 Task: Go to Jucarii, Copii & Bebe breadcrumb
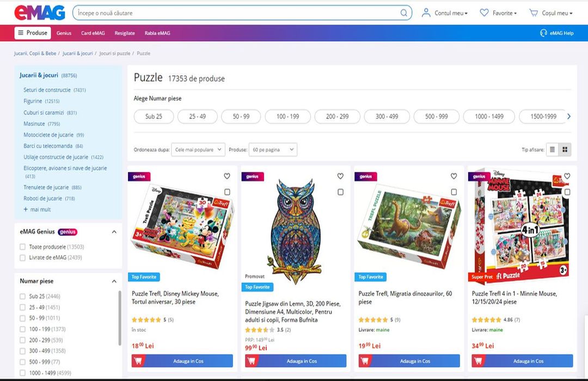click(35, 53)
